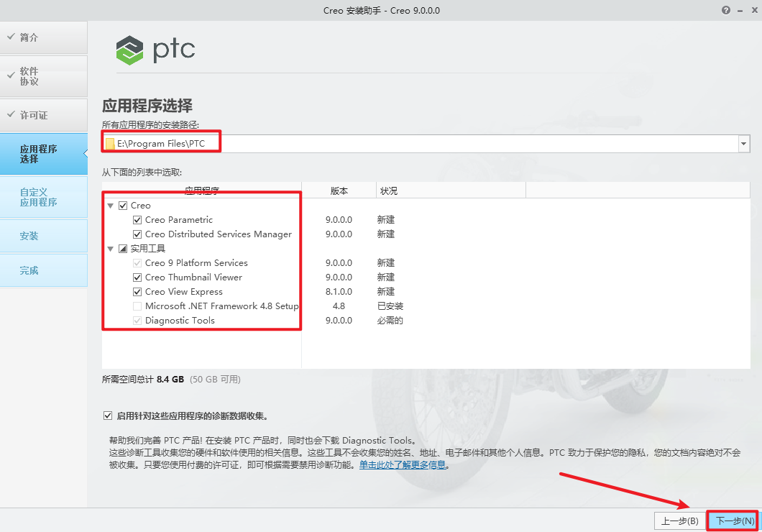Viewport: 762px width, 532px height.
Task: Collapse the 实用工具 tree node
Action: pos(110,248)
